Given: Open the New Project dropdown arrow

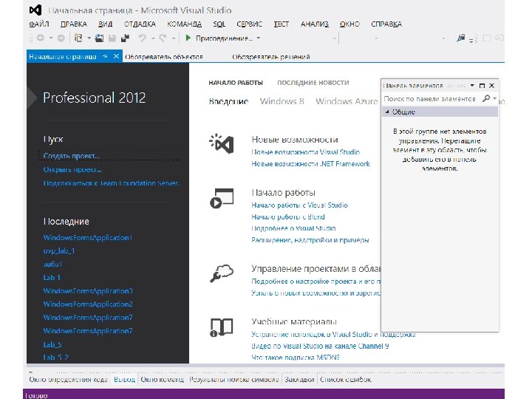Looking at the screenshot, I should point(89,38).
